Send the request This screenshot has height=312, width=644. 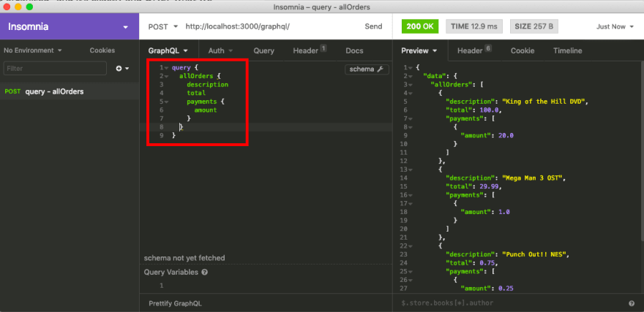(x=373, y=27)
